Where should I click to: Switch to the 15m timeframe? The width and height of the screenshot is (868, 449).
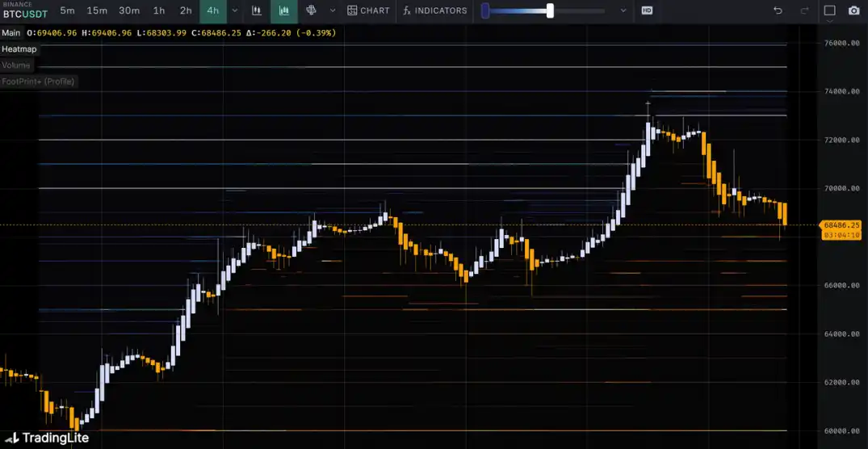(97, 10)
